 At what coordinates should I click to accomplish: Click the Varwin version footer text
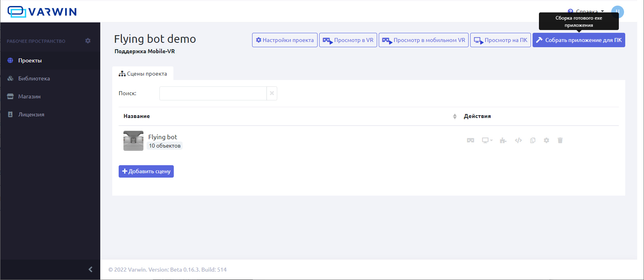(x=167, y=270)
